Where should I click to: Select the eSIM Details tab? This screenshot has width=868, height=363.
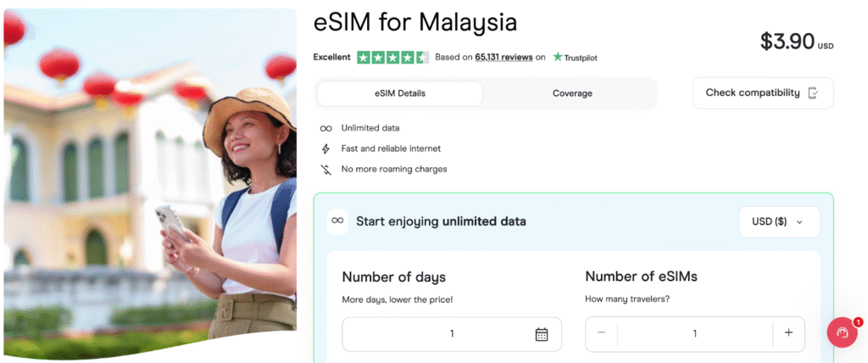[400, 93]
